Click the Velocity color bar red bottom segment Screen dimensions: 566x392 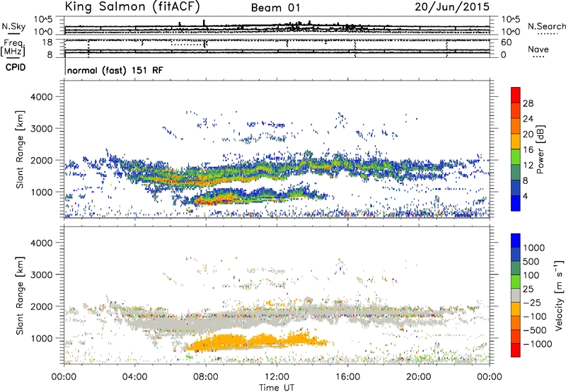click(x=516, y=350)
